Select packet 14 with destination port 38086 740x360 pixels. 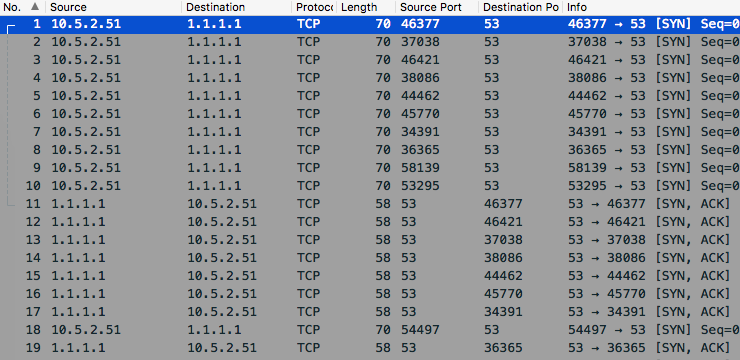coord(370,258)
